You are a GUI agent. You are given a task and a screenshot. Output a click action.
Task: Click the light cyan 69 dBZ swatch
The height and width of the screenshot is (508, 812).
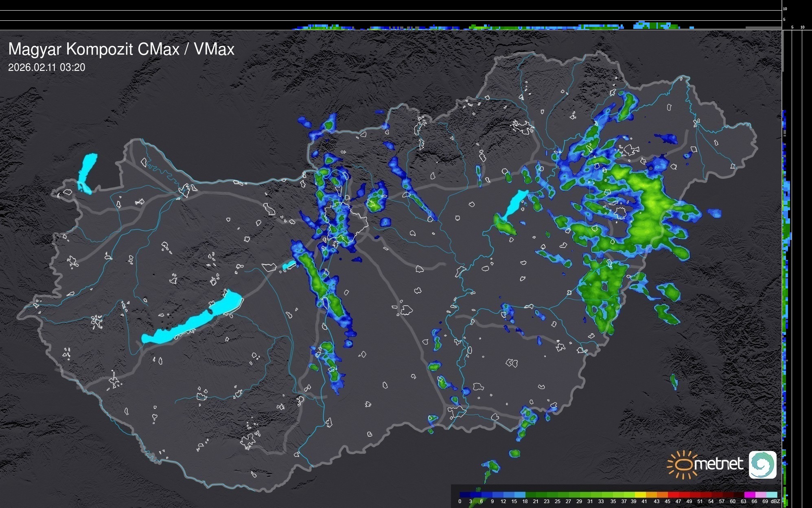click(x=771, y=495)
